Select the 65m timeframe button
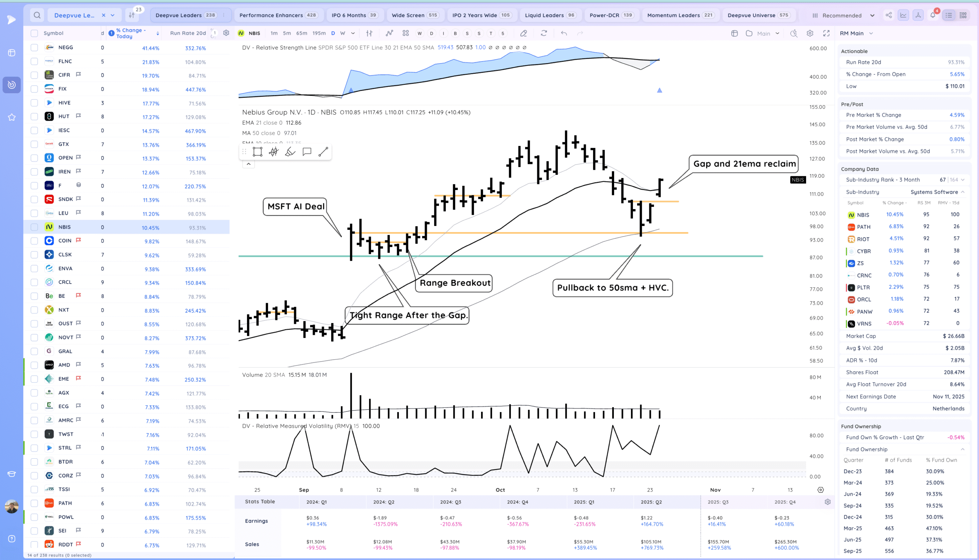Screen dimensions: 979x560 point(302,33)
